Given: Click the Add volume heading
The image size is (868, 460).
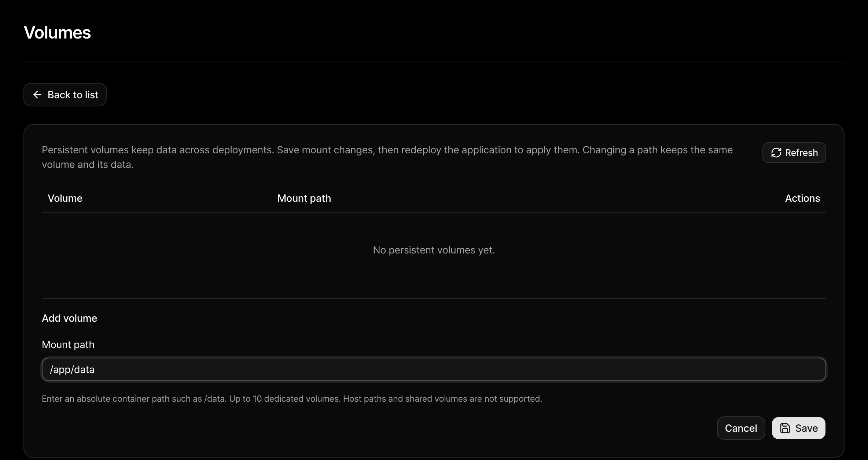Looking at the screenshot, I should pyautogui.click(x=69, y=318).
